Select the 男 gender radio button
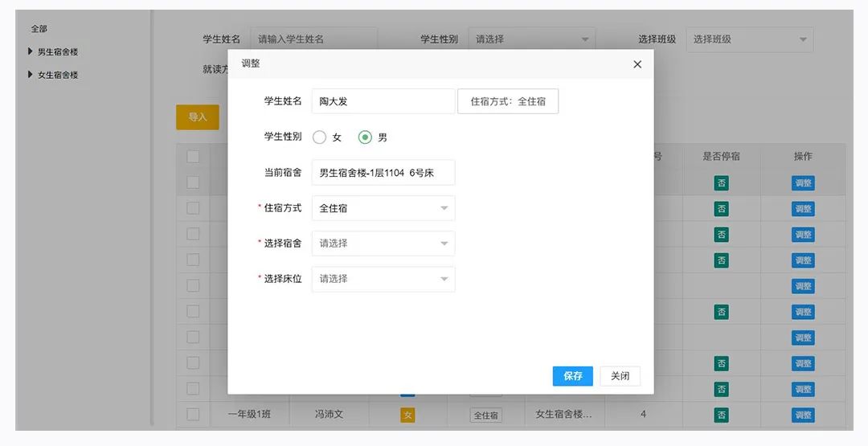Viewport: 868px width, 446px height. coord(365,137)
